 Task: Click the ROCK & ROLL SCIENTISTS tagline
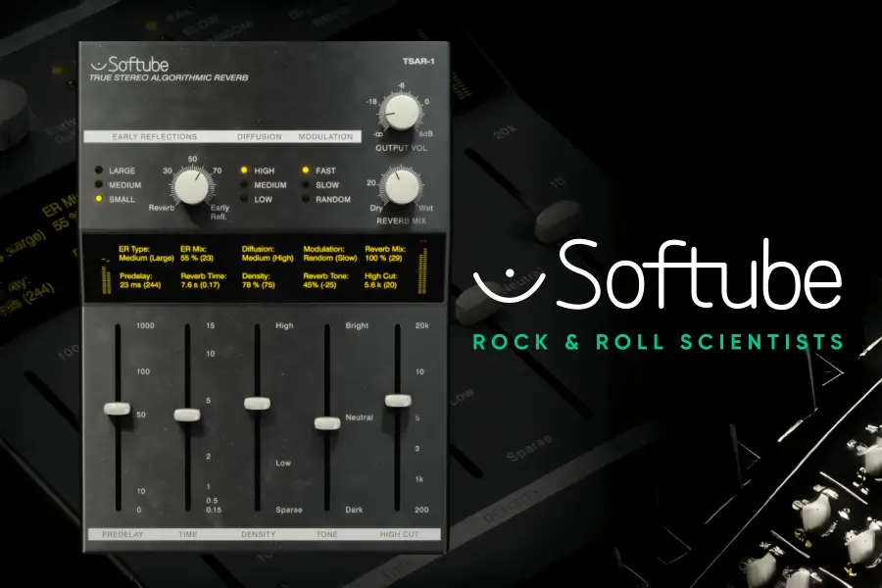click(657, 343)
